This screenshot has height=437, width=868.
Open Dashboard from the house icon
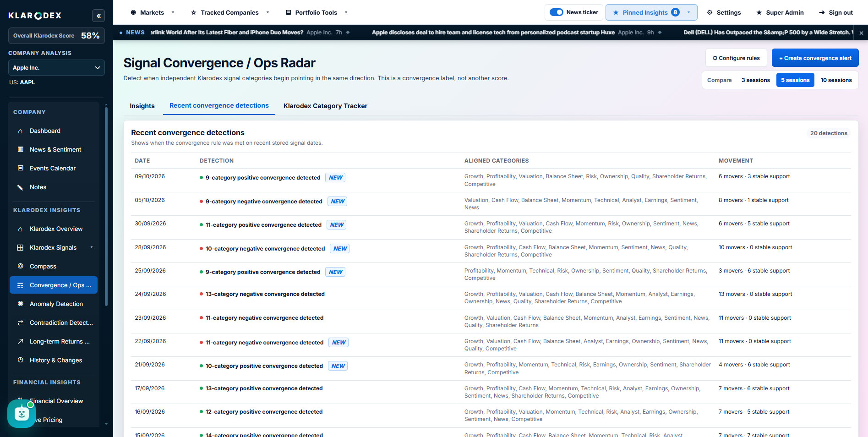[x=20, y=131]
